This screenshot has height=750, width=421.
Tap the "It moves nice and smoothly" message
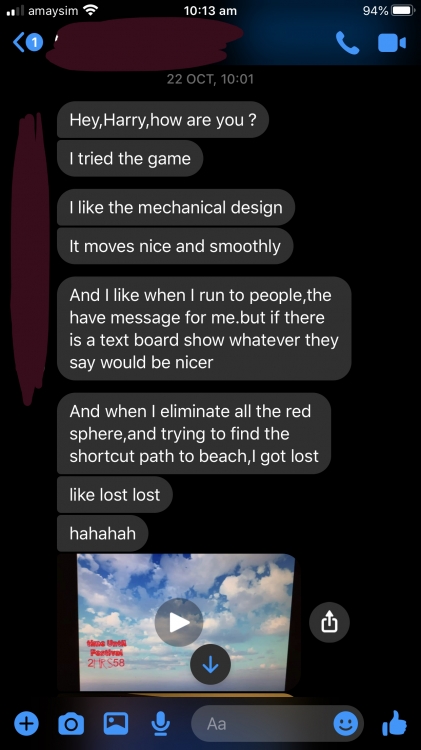[x=175, y=246]
